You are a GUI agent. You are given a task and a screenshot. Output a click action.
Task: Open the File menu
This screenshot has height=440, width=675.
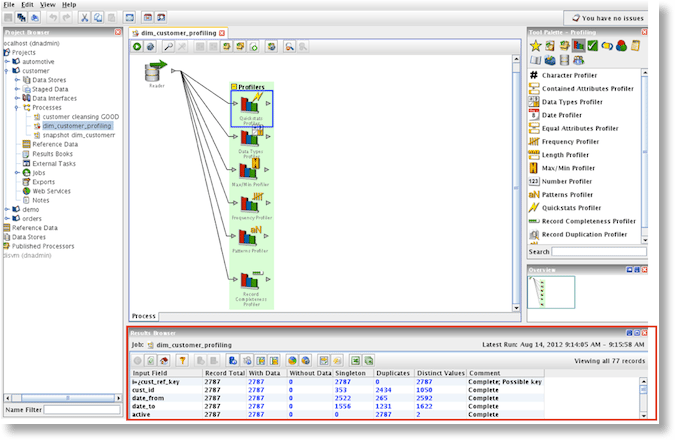(x=9, y=5)
